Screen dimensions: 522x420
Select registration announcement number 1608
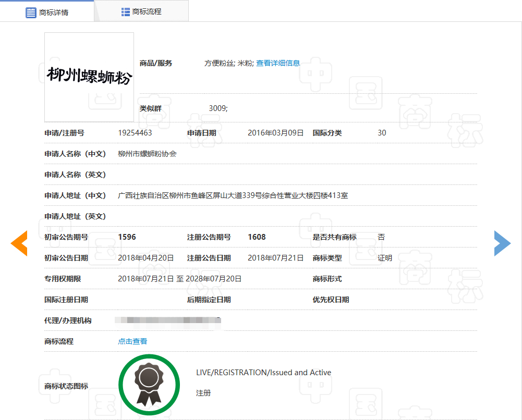257,237
